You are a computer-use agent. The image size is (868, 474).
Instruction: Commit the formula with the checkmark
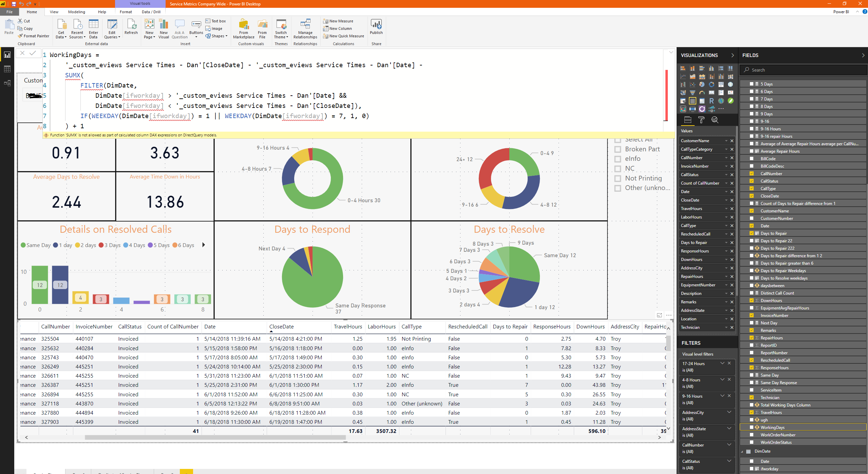click(x=33, y=53)
